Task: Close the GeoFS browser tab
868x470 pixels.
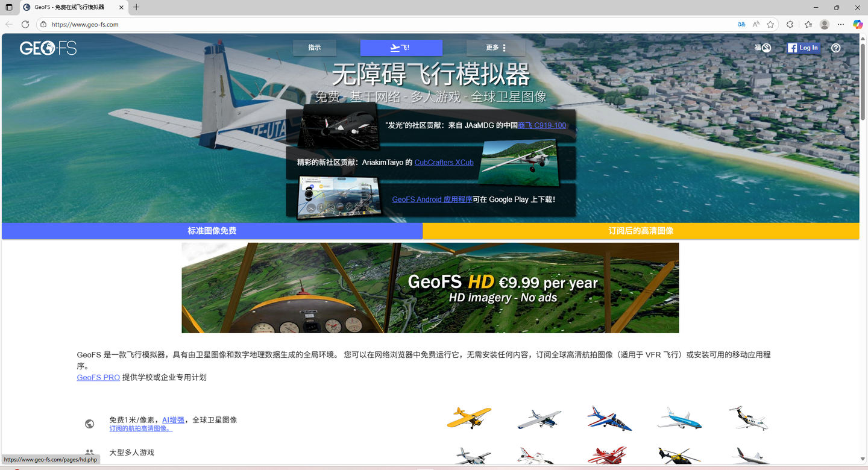Action: click(x=121, y=7)
